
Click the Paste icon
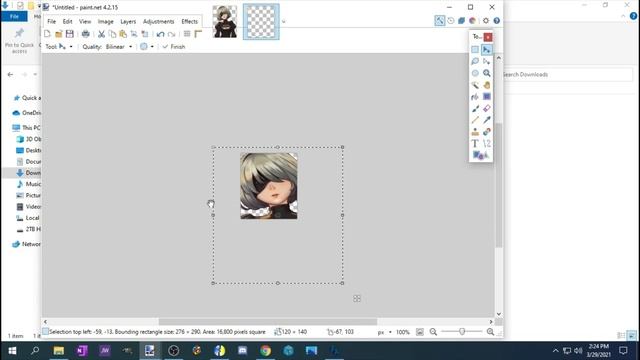click(x=123, y=34)
